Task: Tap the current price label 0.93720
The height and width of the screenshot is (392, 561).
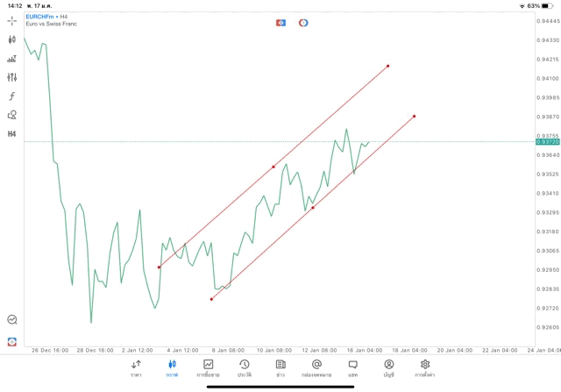Action: [x=548, y=141]
